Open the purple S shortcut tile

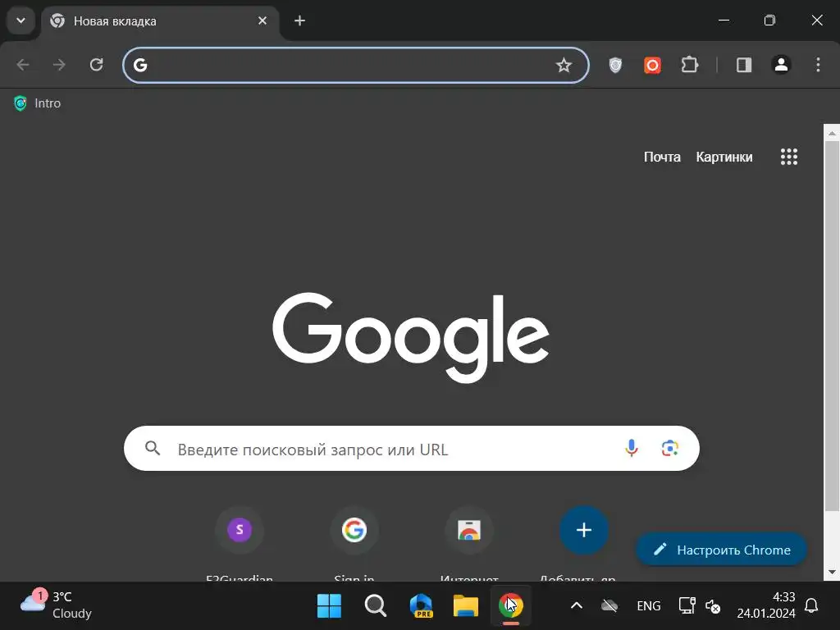240,530
